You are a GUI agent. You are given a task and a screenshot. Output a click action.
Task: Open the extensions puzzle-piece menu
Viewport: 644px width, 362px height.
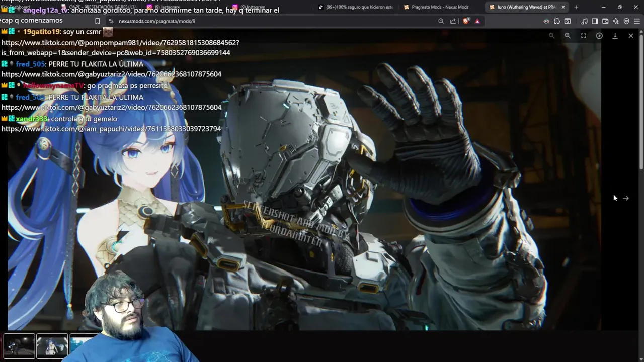coord(557,21)
